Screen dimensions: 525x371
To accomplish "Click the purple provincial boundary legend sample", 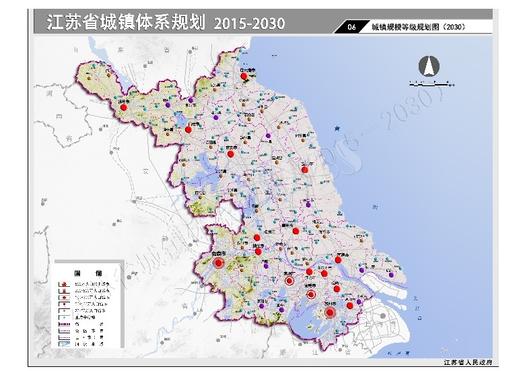I will tap(64, 324).
